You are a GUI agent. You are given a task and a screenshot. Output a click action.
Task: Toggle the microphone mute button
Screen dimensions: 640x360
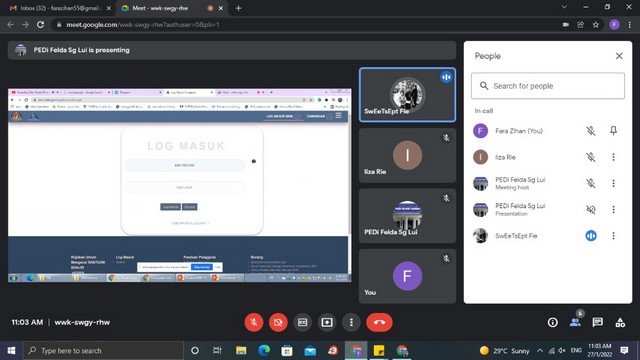(x=253, y=322)
